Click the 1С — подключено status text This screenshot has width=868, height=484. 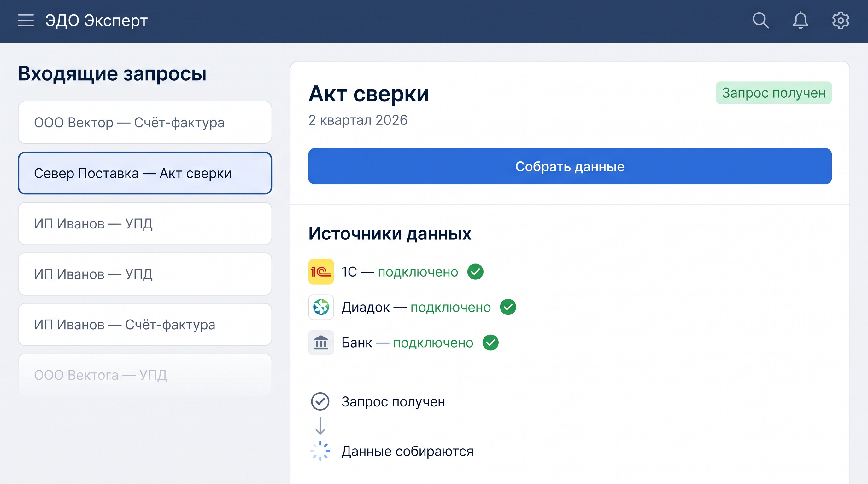(400, 272)
